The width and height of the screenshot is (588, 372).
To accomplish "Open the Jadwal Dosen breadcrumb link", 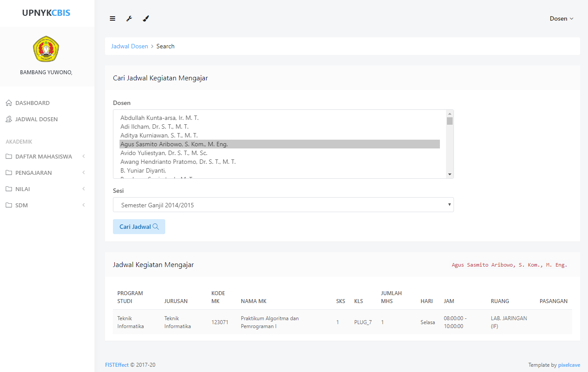I will tap(130, 46).
